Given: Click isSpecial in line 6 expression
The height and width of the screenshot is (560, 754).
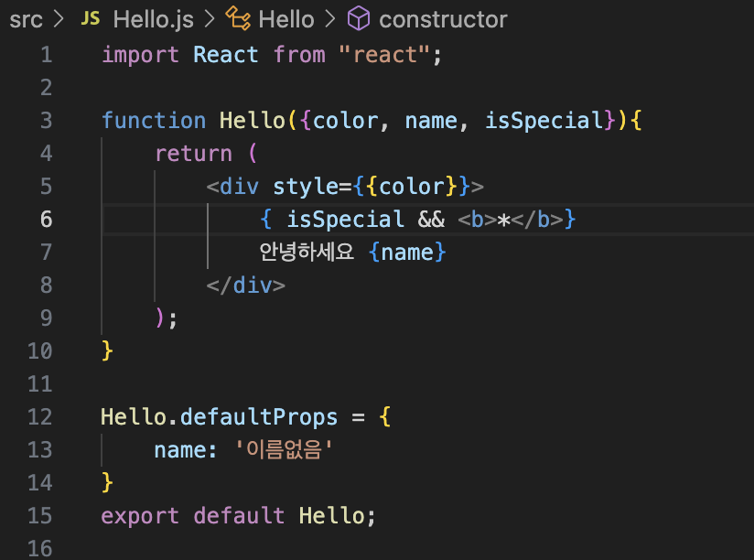Looking at the screenshot, I should pyautogui.click(x=345, y=220).
